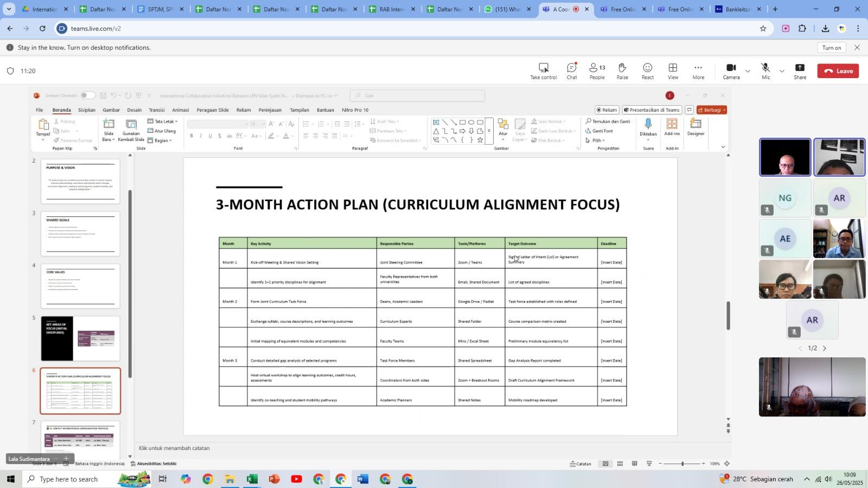
Task: Toggle the Catatan notes pane
Action: tap(580, 464)
